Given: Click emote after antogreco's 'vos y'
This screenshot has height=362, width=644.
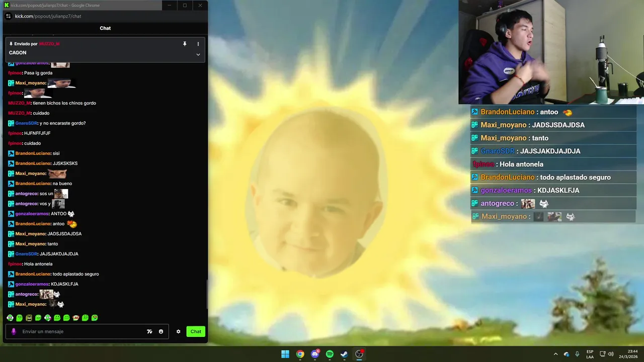Looking at the screenshot, I should (x=58, y=204).
